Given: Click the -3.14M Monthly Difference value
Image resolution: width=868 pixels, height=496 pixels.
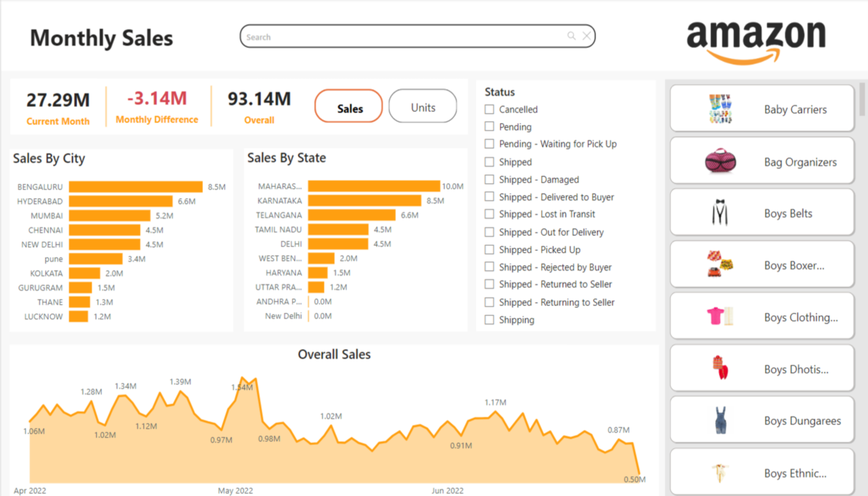Looking at the screenshot, I should point(157,98).
